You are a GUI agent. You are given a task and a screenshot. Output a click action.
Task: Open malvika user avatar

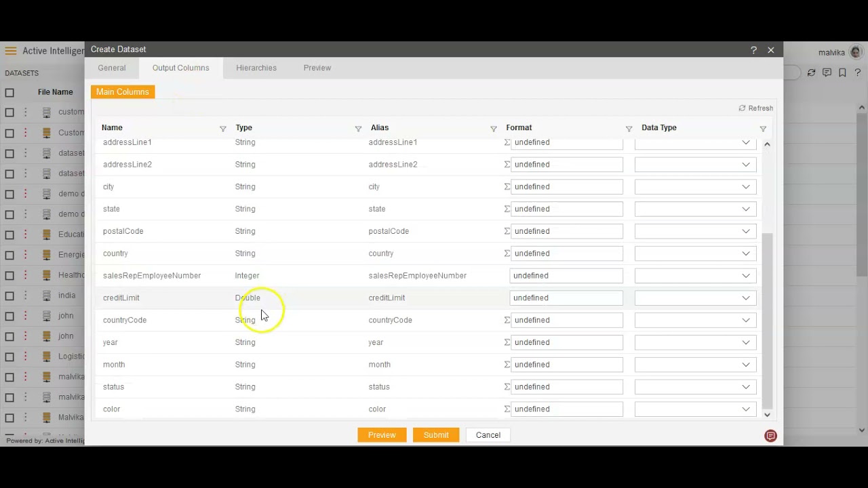click(x=855, y=52)
